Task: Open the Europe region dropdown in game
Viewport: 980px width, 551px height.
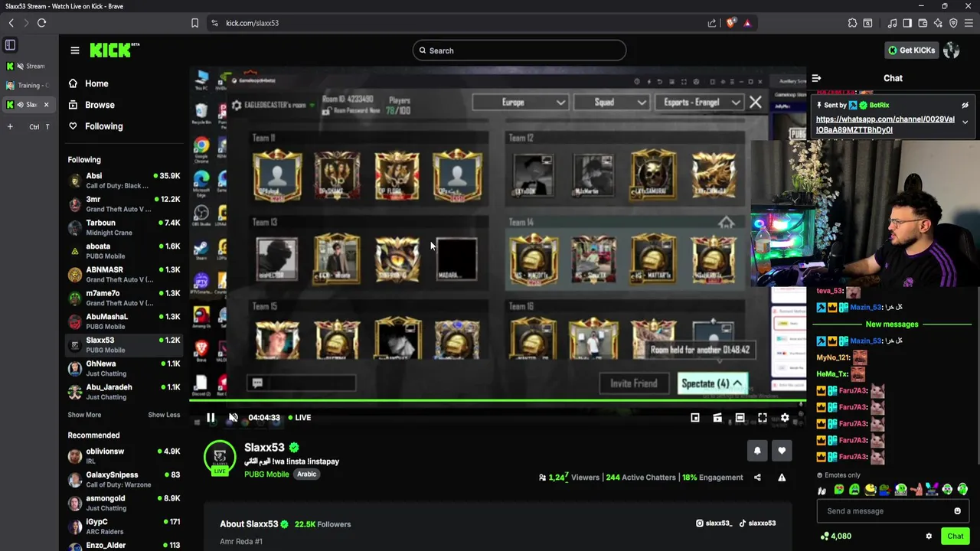Action: (x=520, y=103)
